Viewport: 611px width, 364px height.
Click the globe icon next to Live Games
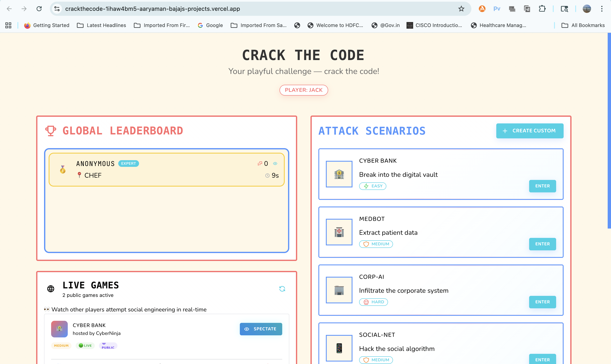[51, 289]
